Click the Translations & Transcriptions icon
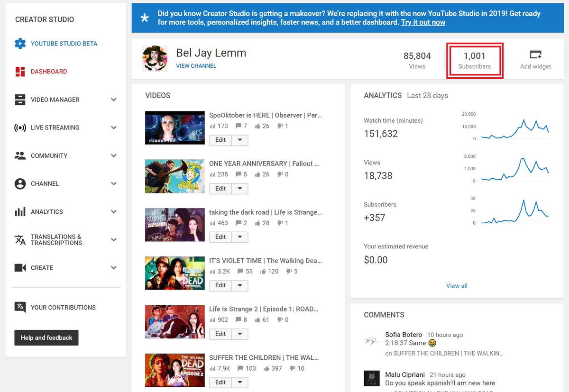The image size is (569, 392). (20, 240)
